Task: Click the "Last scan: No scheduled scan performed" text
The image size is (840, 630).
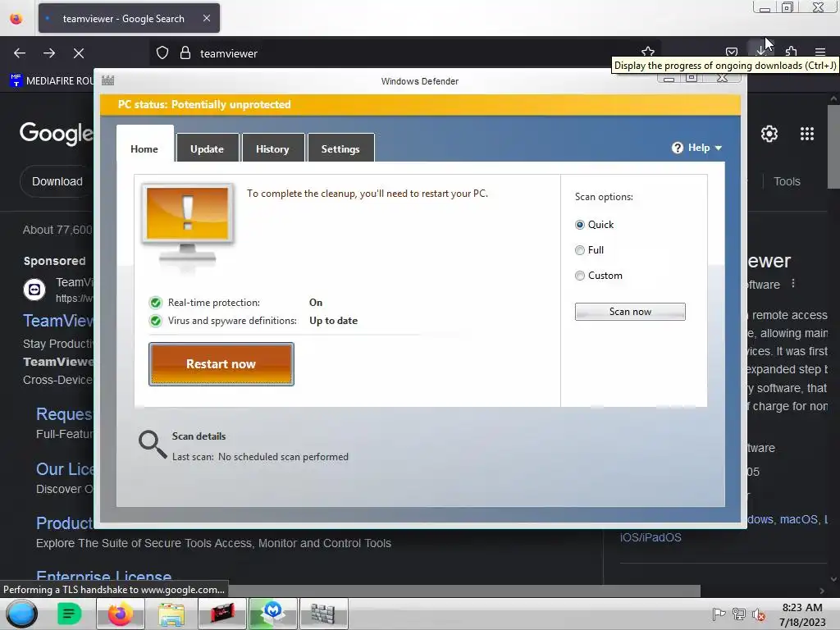Action: [260, 457]
